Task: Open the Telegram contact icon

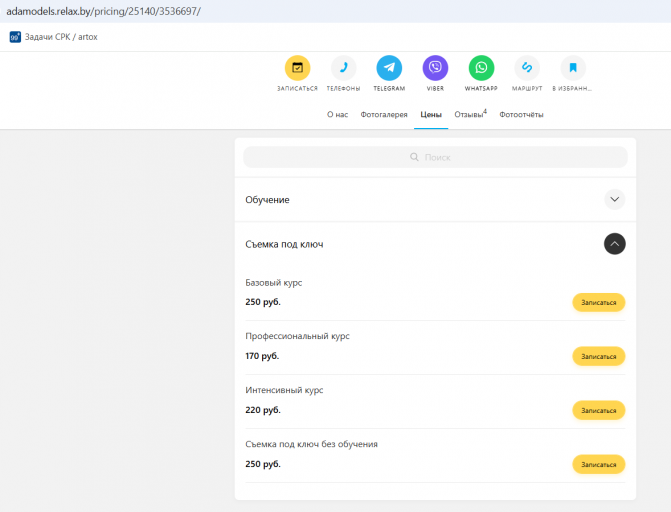Action: point(389,68)
